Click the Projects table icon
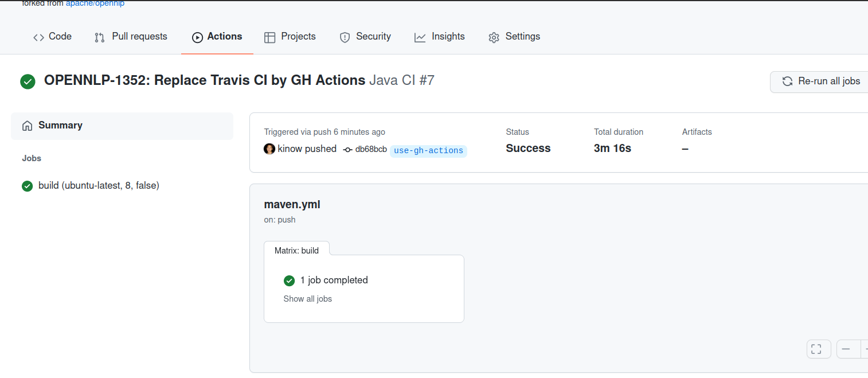Screen dimensions: 868x378 [269, 37]
